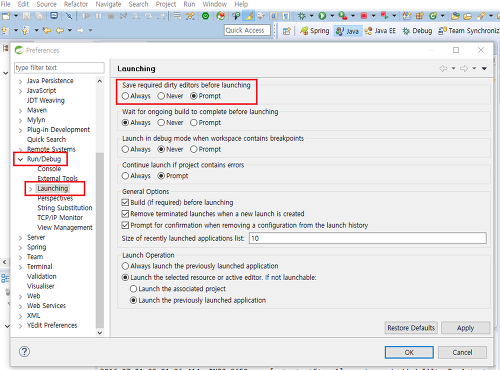Click the highlighted pencil toolbar icon

[x=248, y=16]
